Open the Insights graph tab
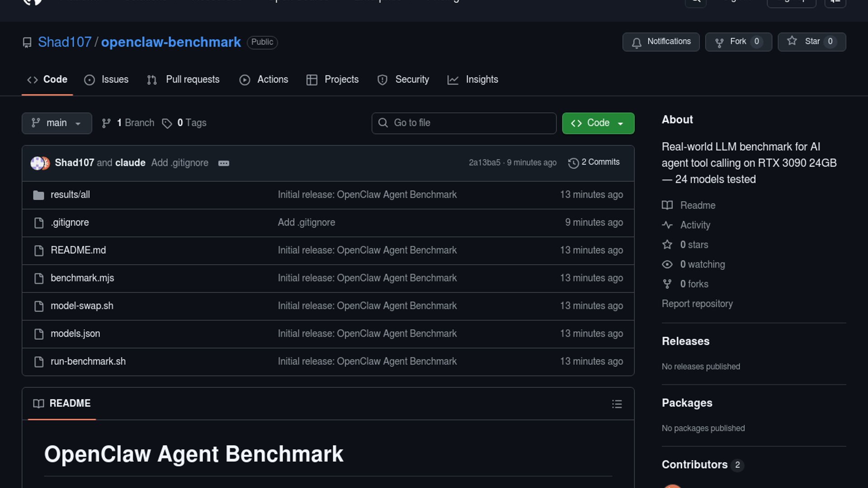Image resolution: width=868 pixels, height=488 pixels. point(472,80)
